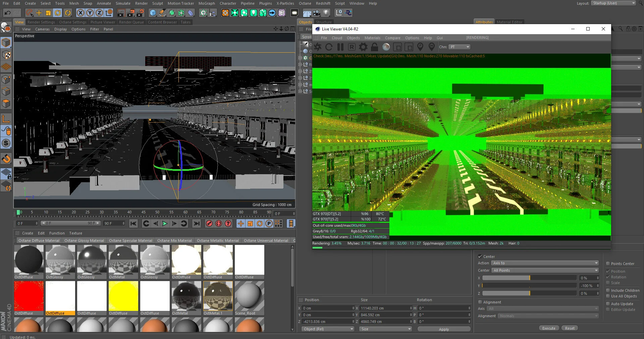The image size is (644, 339).
Task: Toggle the X axis lock
Action: pyautogui.click(x=80, y=13)
